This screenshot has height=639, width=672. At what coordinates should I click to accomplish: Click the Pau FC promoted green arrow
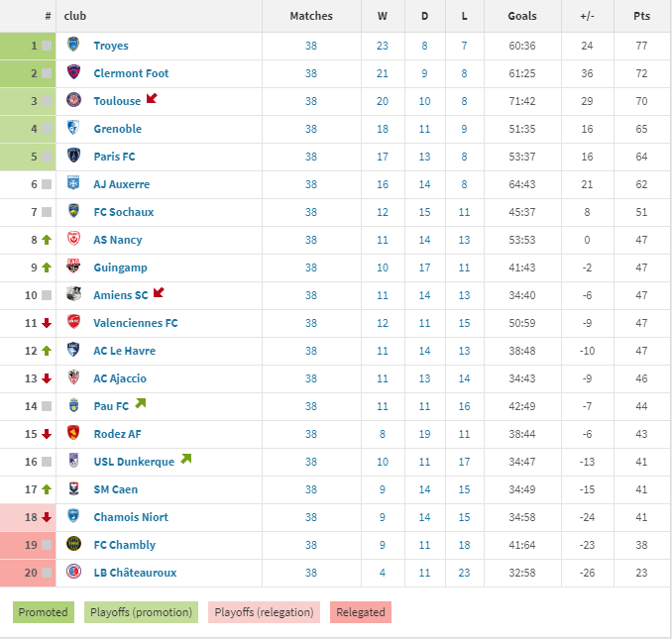(141, 403)
